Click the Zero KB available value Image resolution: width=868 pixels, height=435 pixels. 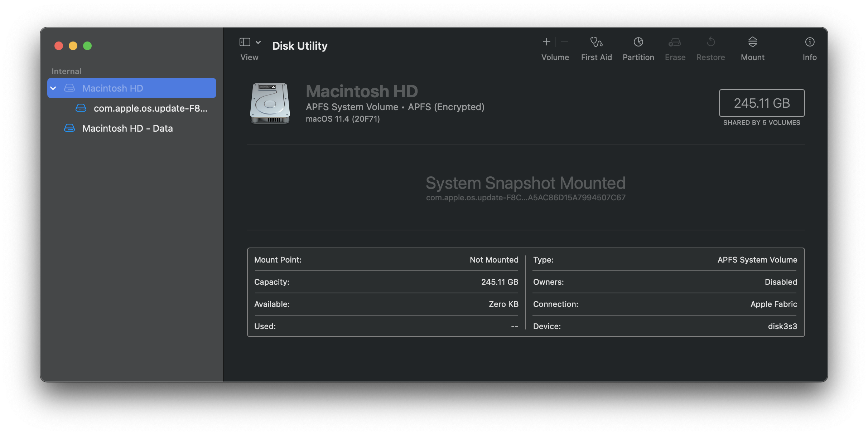[503, 304]
